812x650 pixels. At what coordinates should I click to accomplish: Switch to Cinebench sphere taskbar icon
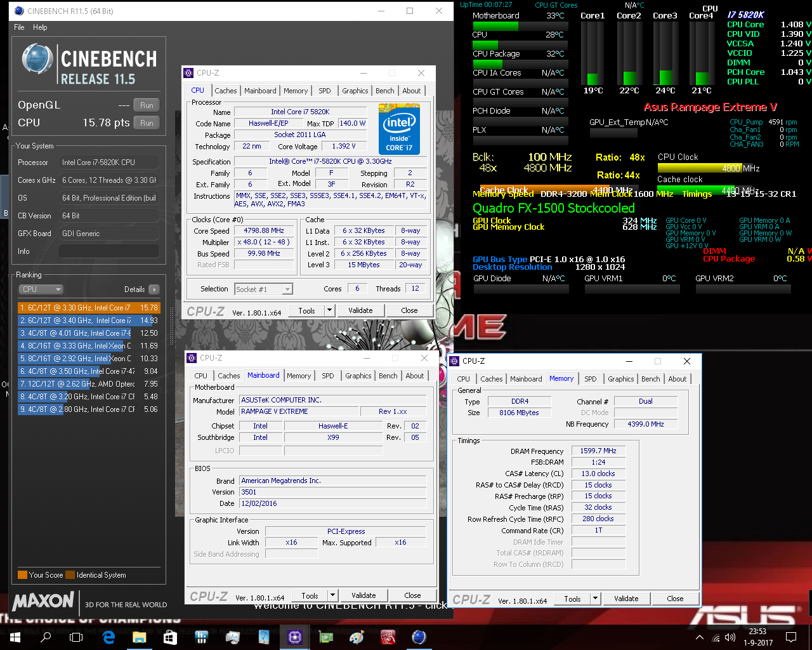pos(419,637)
